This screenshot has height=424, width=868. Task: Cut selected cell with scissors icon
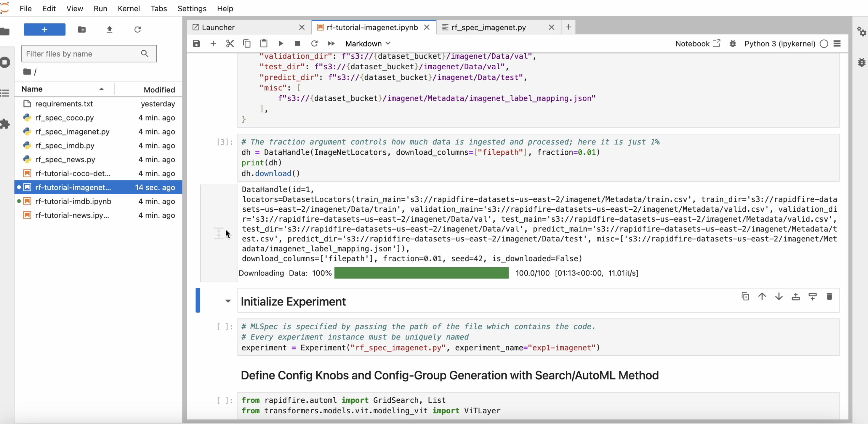230,44
